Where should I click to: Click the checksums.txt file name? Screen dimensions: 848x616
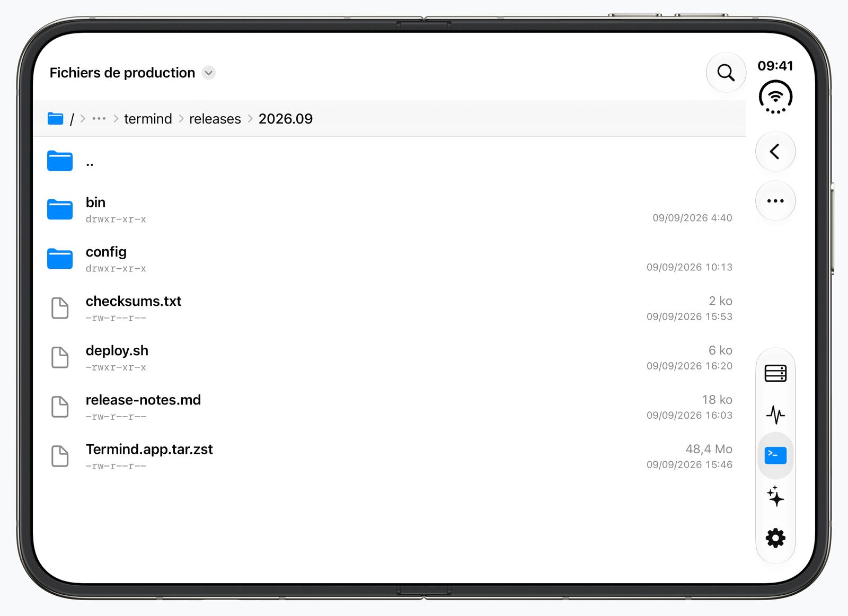tap(134, 301)
